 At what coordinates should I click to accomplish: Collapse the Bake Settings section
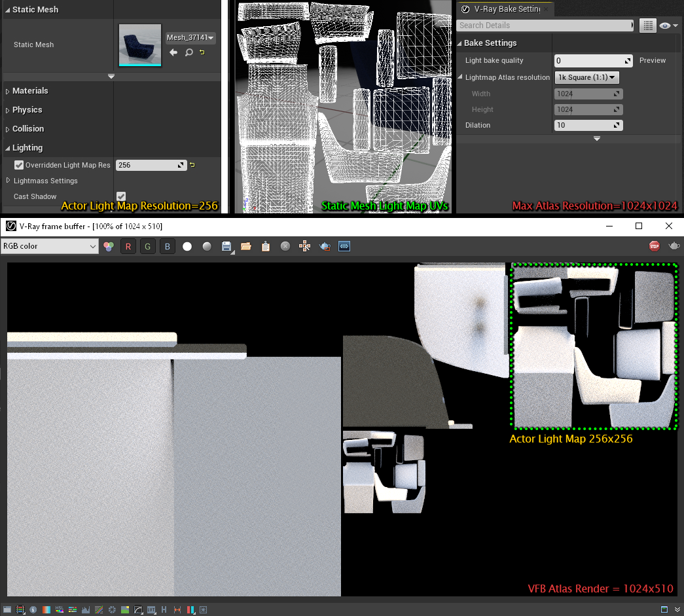[459, 44]
